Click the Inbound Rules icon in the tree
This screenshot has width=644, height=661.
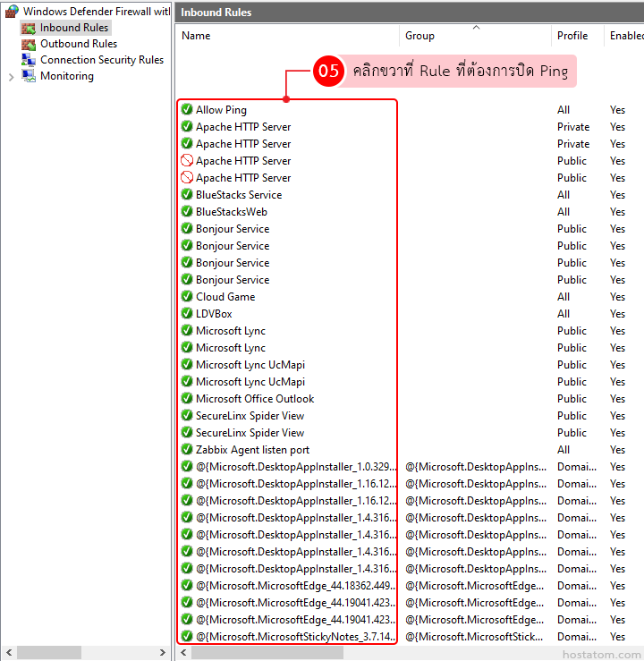29,28
